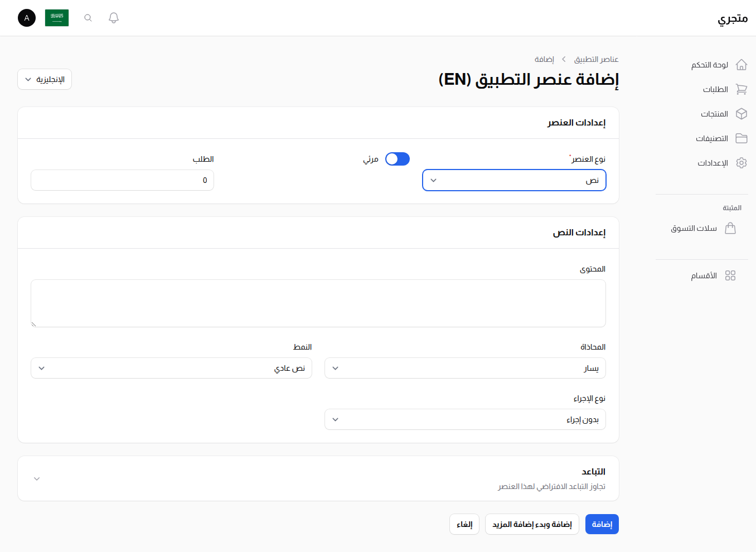Viewport: 756px width, 552px height.
Task: Open the النمط dropdown showing نص عادي
Action: click(x=171, y=368)
